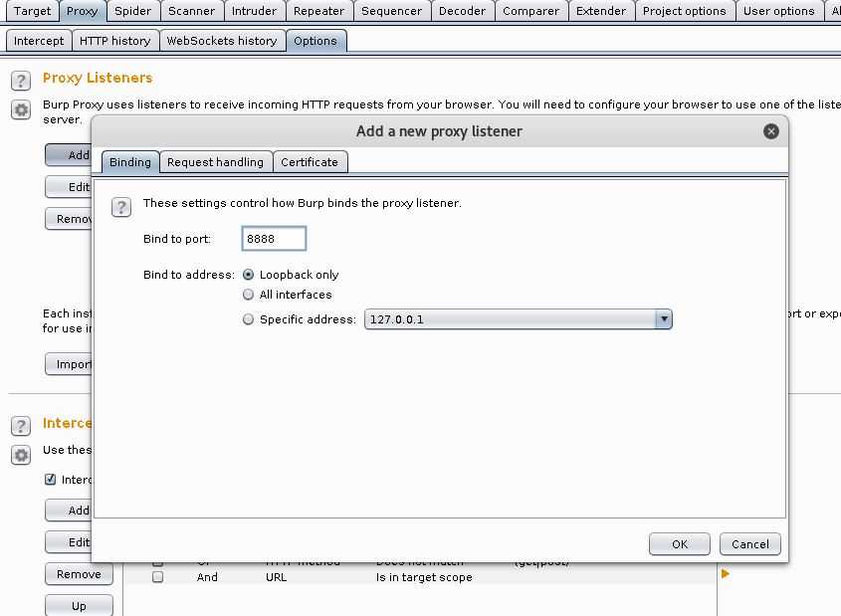The height and width of the screenshot is (616, 841).
Task: Click Cancel in the proxy listener dialog
Action: click(x=749, y=544)
